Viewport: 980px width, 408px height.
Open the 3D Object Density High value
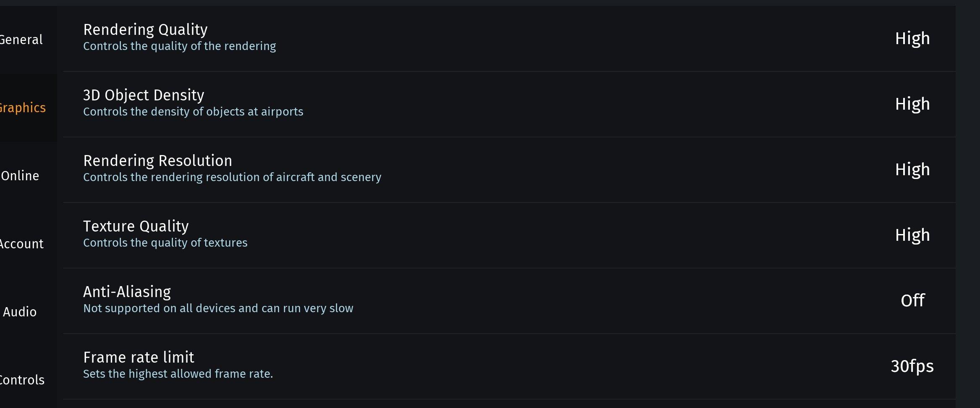912,104
